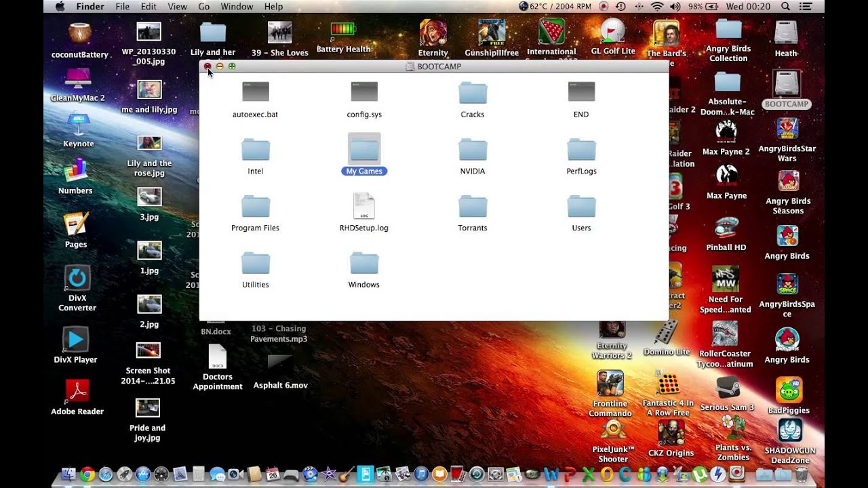Launch Serious Sam 3 from the desktop
This screenshot has width=868, height=488.
click(x=728, y=388)
